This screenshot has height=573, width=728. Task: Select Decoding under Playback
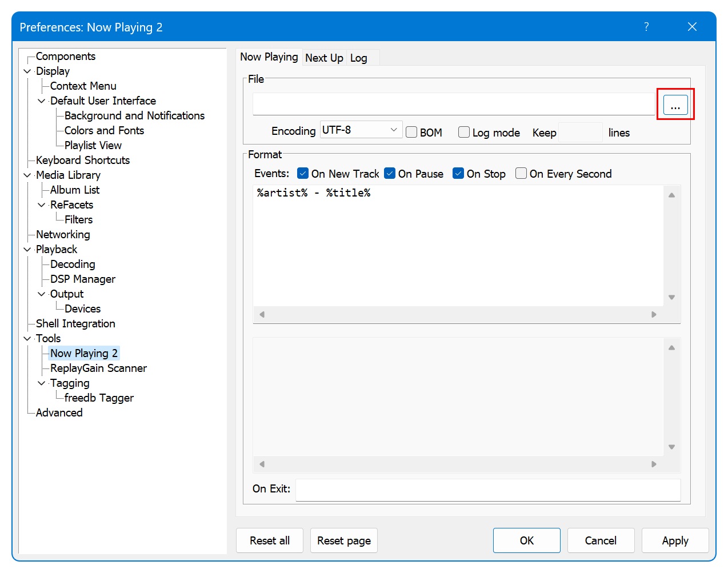[73, 264]
